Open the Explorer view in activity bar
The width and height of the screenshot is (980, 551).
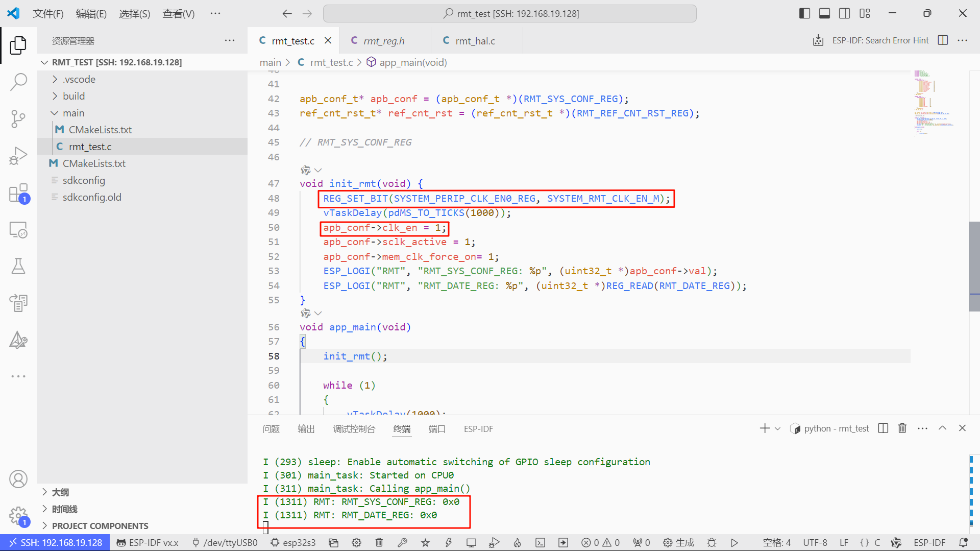[18, 45]
